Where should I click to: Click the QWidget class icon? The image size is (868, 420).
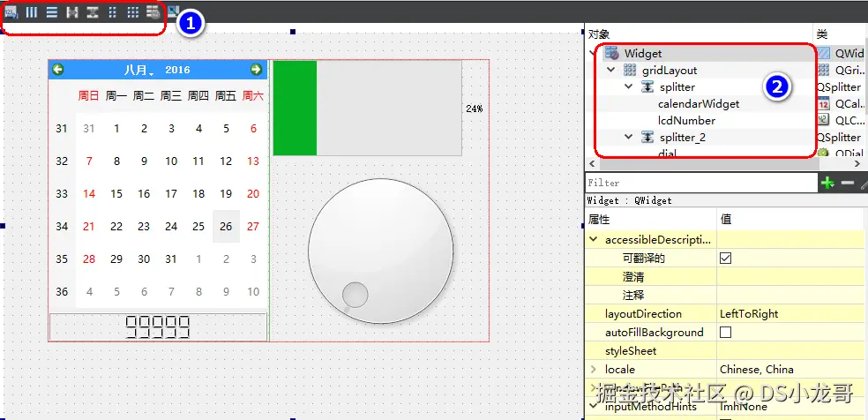[x=824, y=53]
